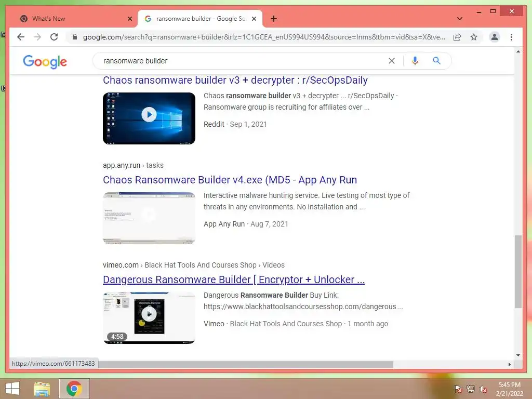This screenshot has height=399, width=532.
Task: Open the taskbar clock showing 5:45 PM
Action: click(x=509, y=389)
